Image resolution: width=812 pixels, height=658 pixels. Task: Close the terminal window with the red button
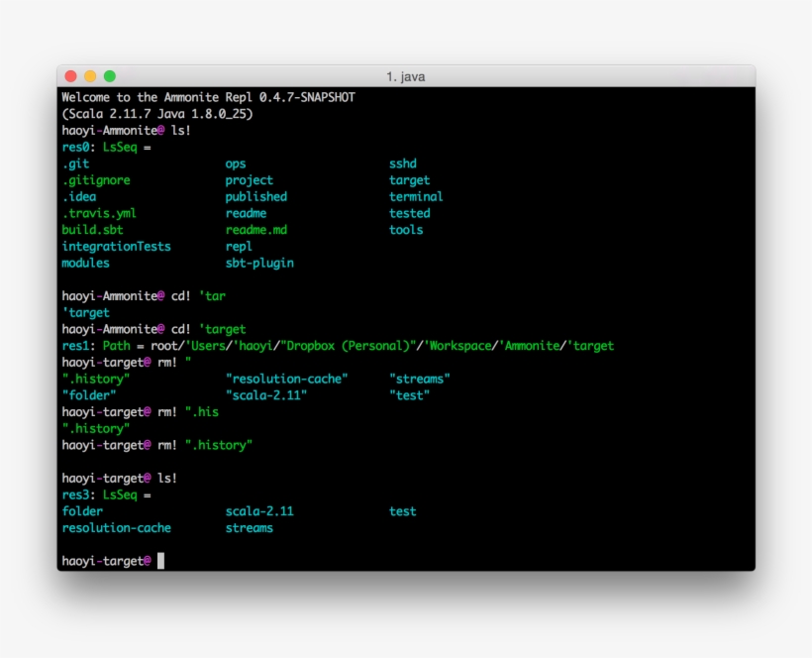pos(70,76)
